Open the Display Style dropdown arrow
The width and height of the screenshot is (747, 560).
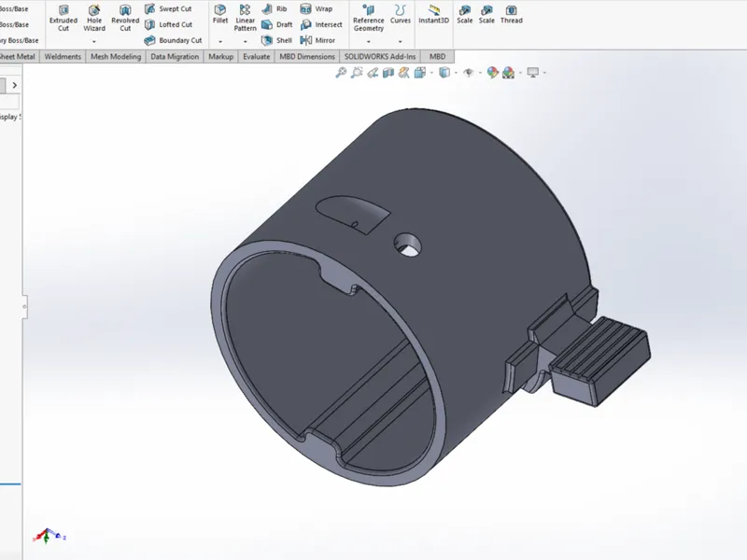456,73
